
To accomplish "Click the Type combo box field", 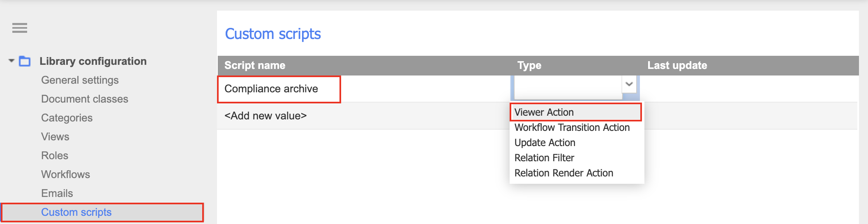I will pyautogui.click(x=567, y=87).
